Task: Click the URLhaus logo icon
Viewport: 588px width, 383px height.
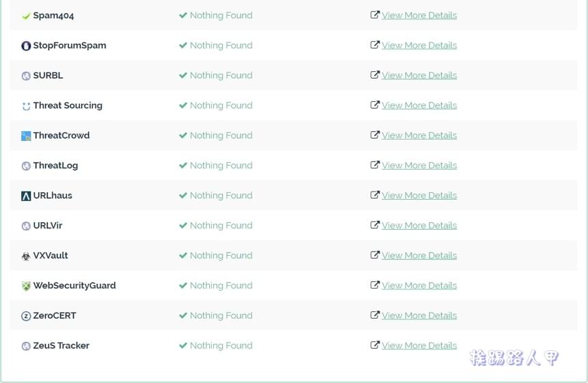Action: (26, 196)
